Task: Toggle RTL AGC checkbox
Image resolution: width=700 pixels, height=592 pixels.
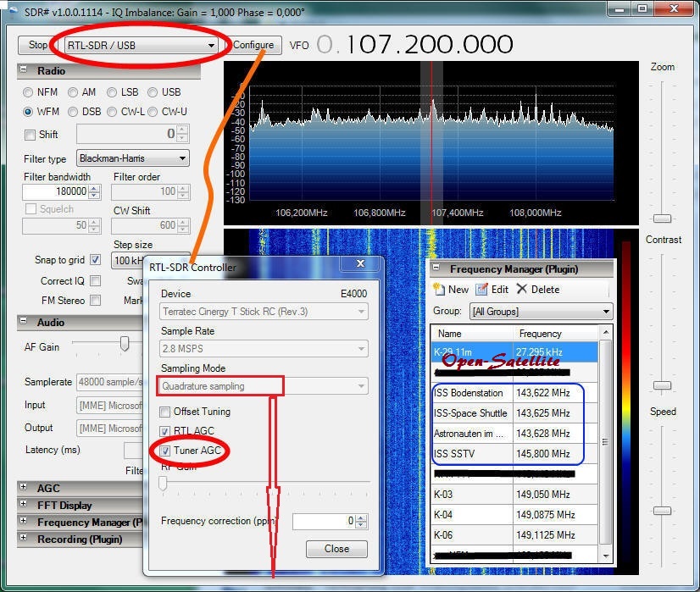Action: pyautogui.click(x=164, y=431)
